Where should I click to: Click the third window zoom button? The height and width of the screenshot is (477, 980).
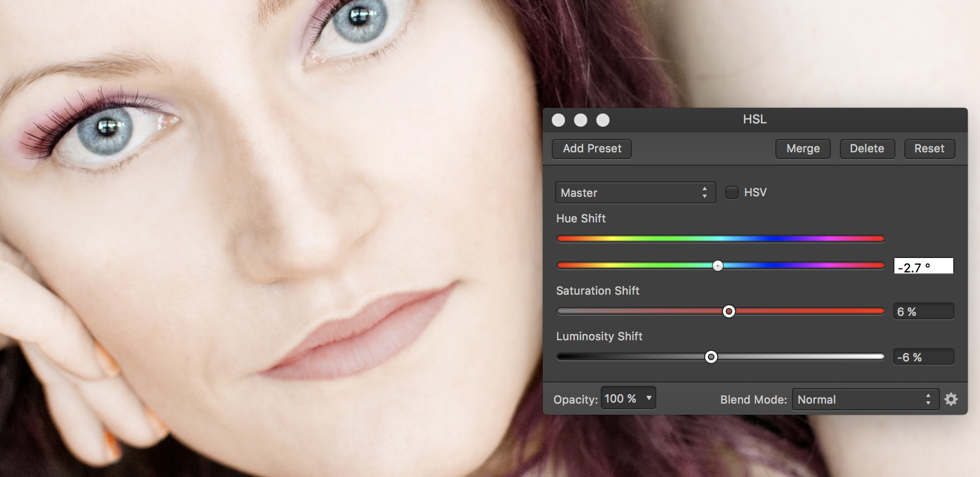603,120
